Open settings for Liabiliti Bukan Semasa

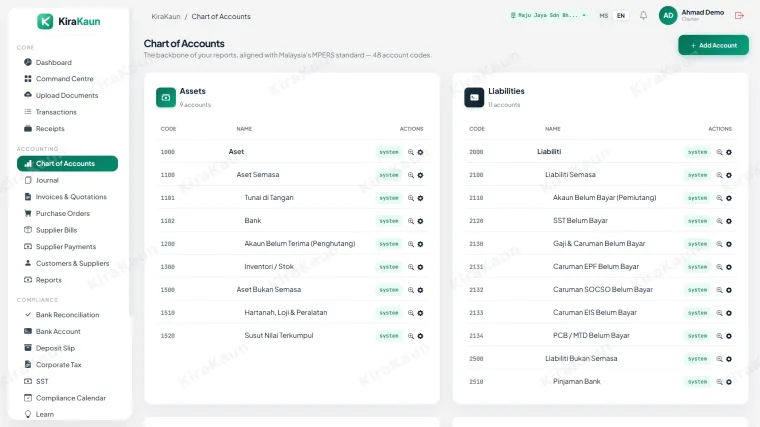729,359
